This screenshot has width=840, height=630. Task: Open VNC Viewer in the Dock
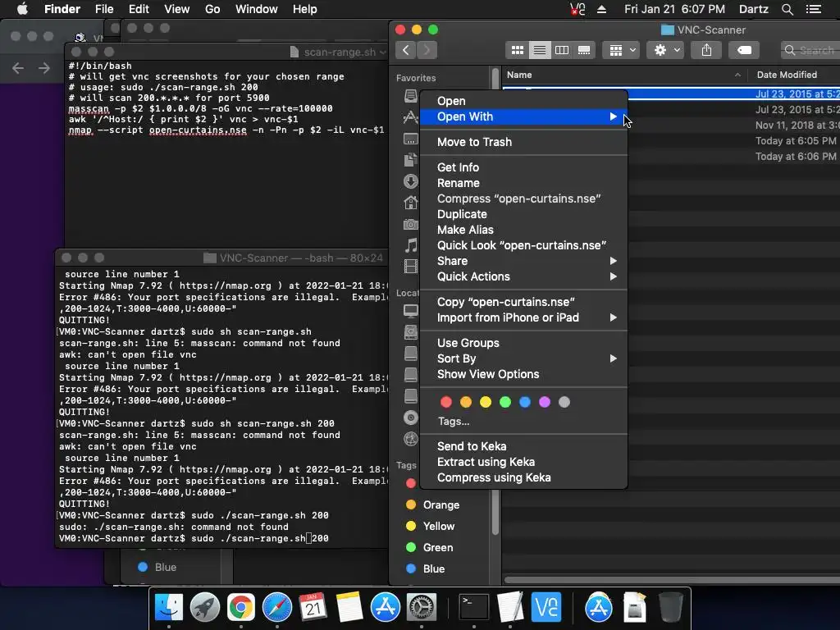pos(546,608)
